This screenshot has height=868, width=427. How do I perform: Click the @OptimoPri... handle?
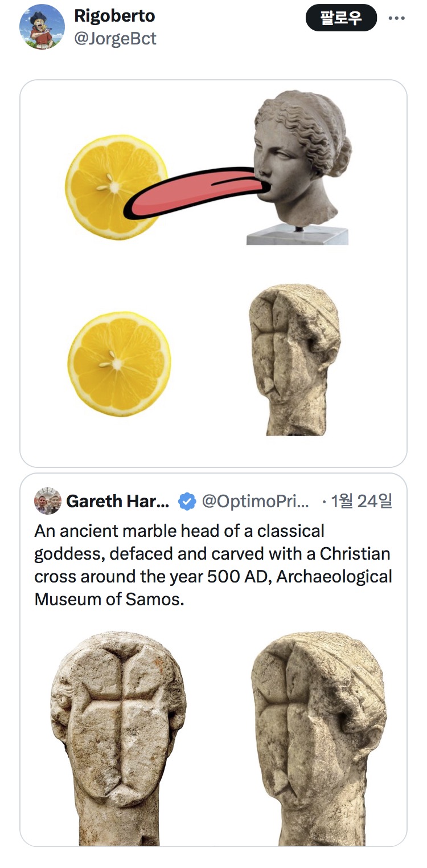coord(255,502)
